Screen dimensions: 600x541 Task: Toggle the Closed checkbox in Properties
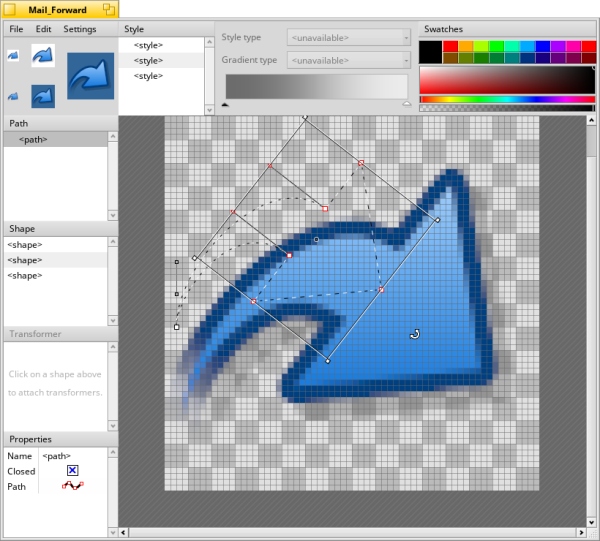pyautogui.click(x=72, y=471)
